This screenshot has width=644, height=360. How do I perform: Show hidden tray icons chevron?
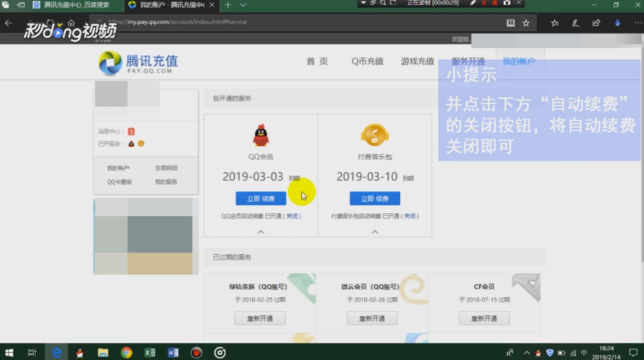(526, 353)
